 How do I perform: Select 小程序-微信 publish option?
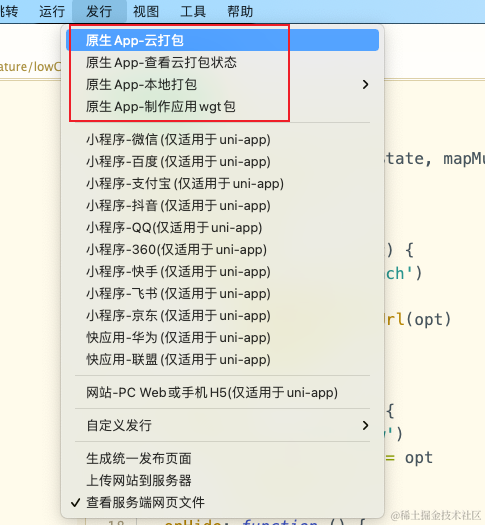223,139
